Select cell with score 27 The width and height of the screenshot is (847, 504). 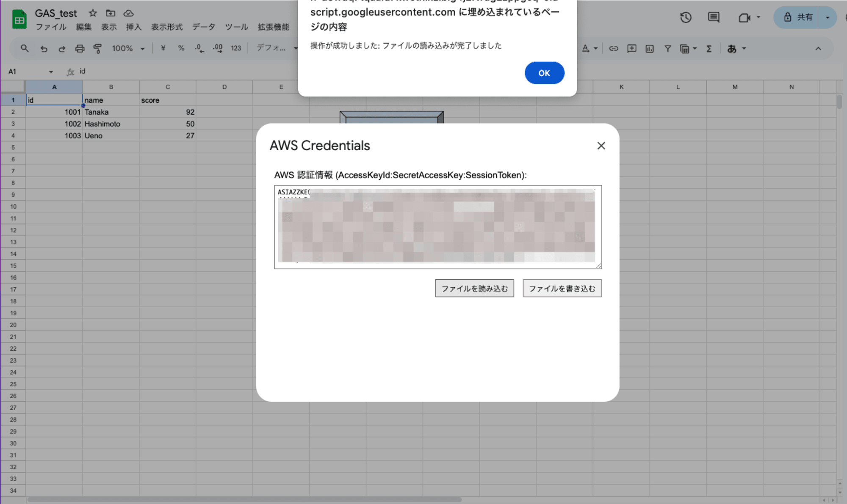[168, 136]
